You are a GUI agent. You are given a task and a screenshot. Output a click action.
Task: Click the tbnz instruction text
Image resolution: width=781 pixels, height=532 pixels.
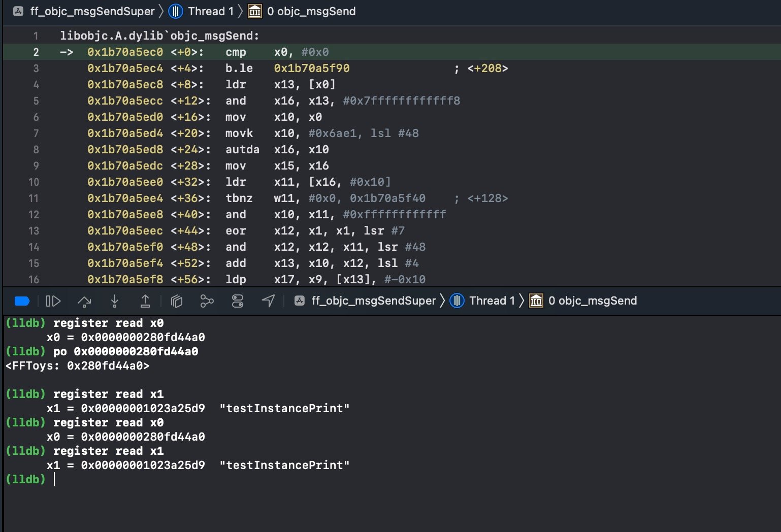tap(239, 198)
